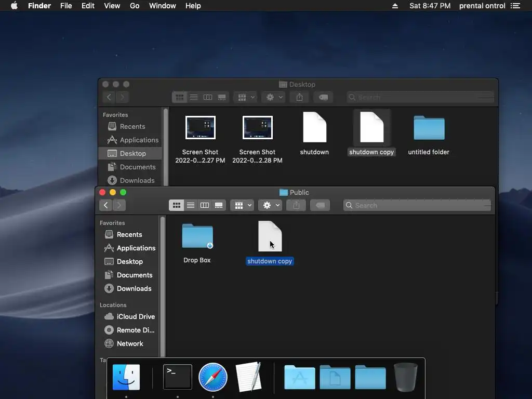
Task: Open Applications folder stack in Dock
Action: [300, 377]
